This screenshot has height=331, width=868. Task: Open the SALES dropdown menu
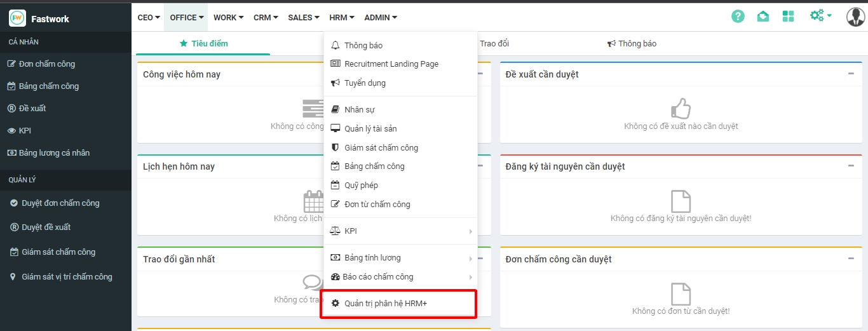pyautogui.click(x=304, y=18)
